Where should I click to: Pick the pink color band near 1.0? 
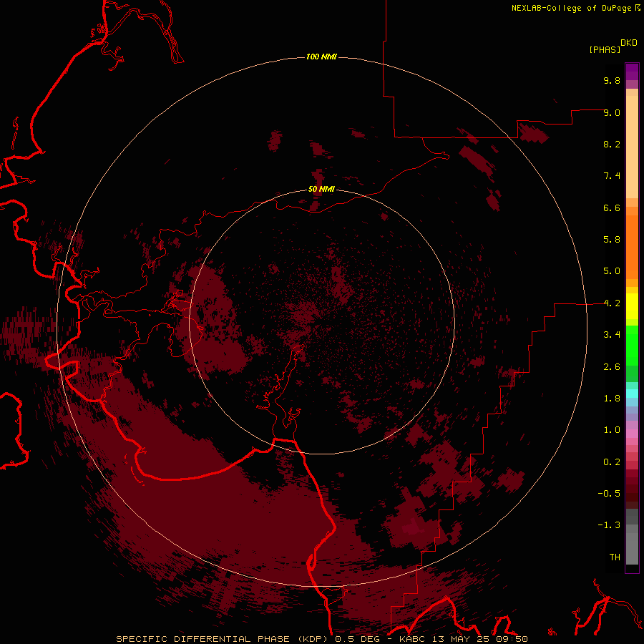click(x=632, y=434)
